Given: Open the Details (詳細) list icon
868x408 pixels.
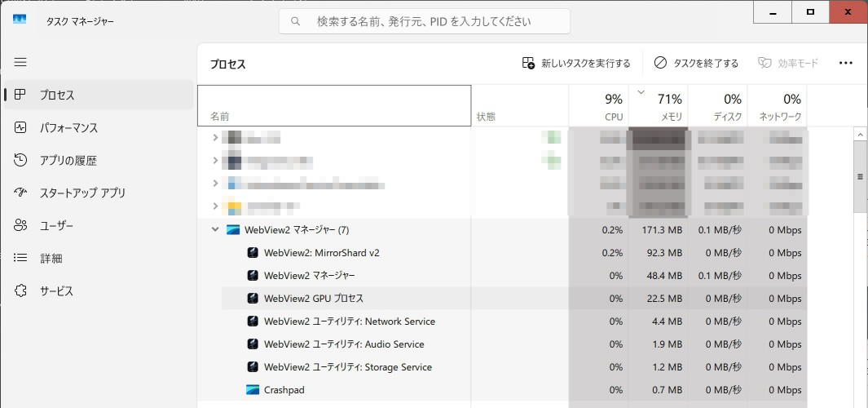Looking at the screenshot, I should [21, 258].
